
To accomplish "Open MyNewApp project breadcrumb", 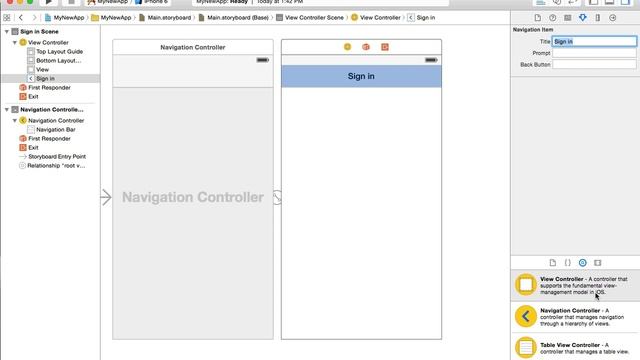I will point(64,18).
